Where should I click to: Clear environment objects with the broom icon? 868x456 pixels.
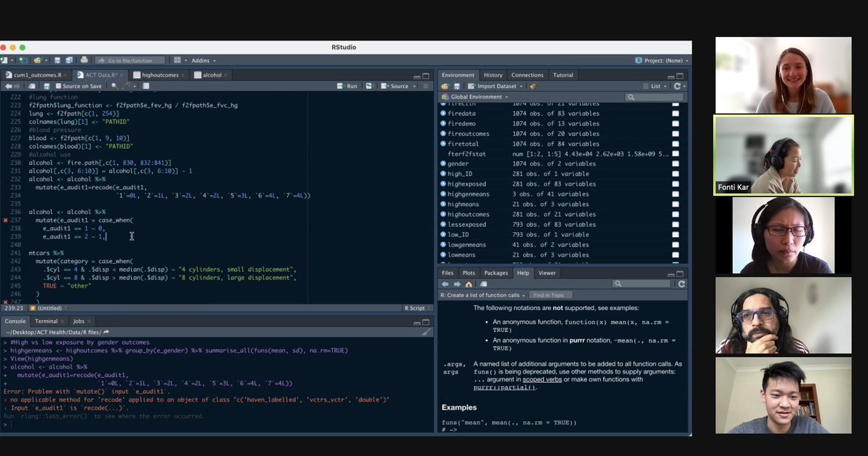pyautogui.click(x=533, y=86)
